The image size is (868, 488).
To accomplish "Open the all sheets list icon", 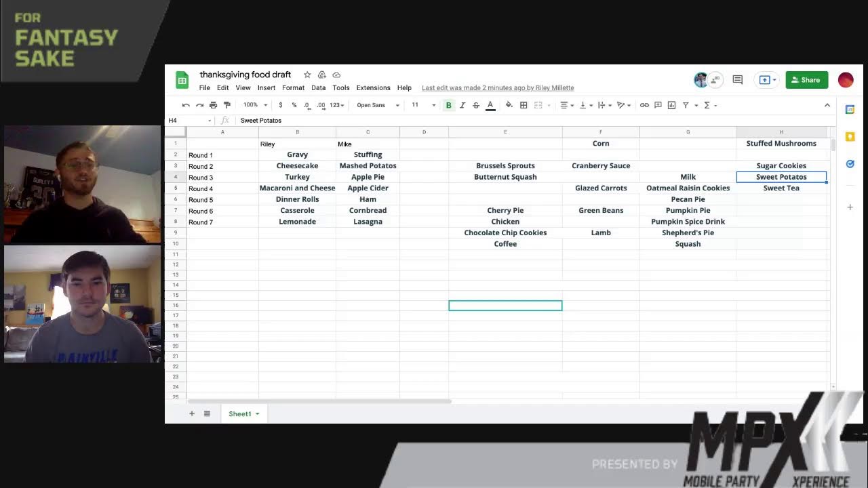I will point(207,413).
